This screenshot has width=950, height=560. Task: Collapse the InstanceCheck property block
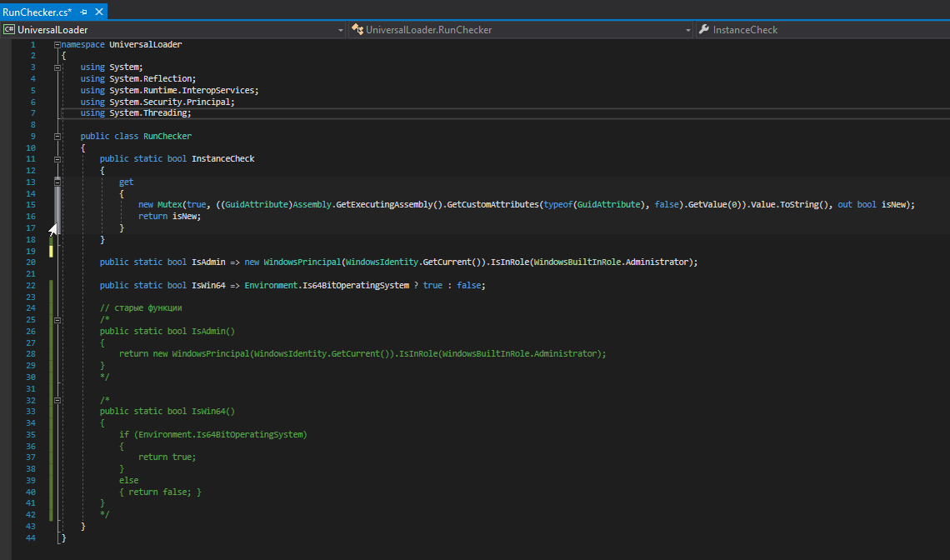(x=57, y=159)
